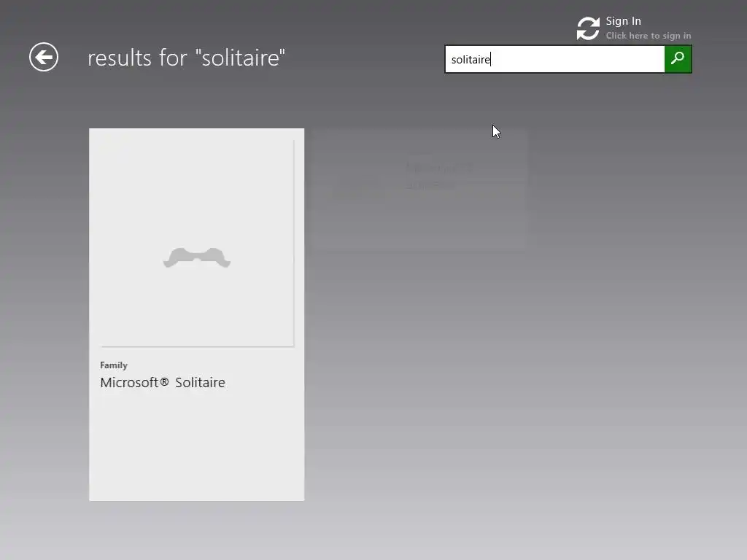The image size is (747, 560).
Task: Go back using the circled arrow
Action: coord(44,57)
